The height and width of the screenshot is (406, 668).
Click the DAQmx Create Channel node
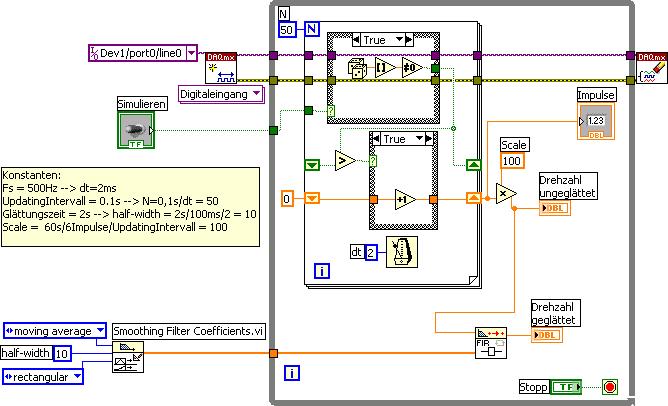pos(221,68)
